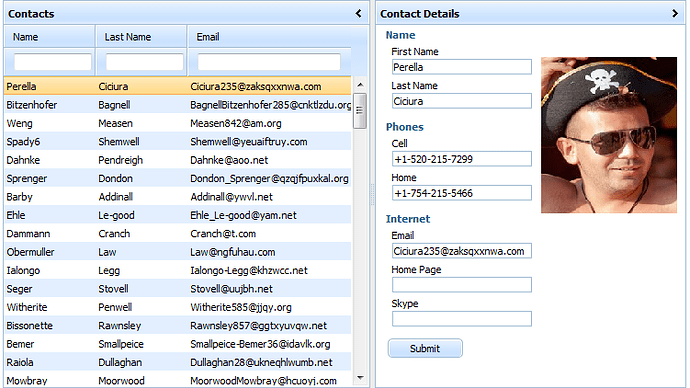This screenshot has height=388, width=690.
Task: Submit the contact details form
Action: click(425, 348)
